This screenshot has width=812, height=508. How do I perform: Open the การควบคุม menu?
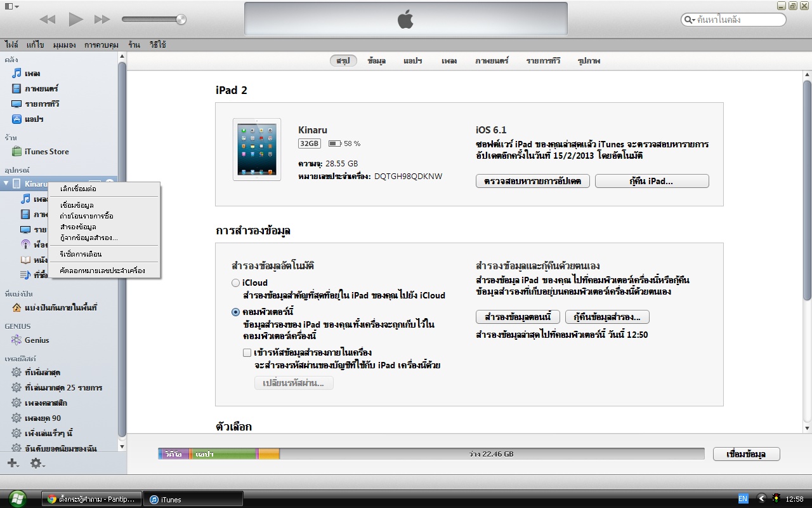tap(102, 45)
